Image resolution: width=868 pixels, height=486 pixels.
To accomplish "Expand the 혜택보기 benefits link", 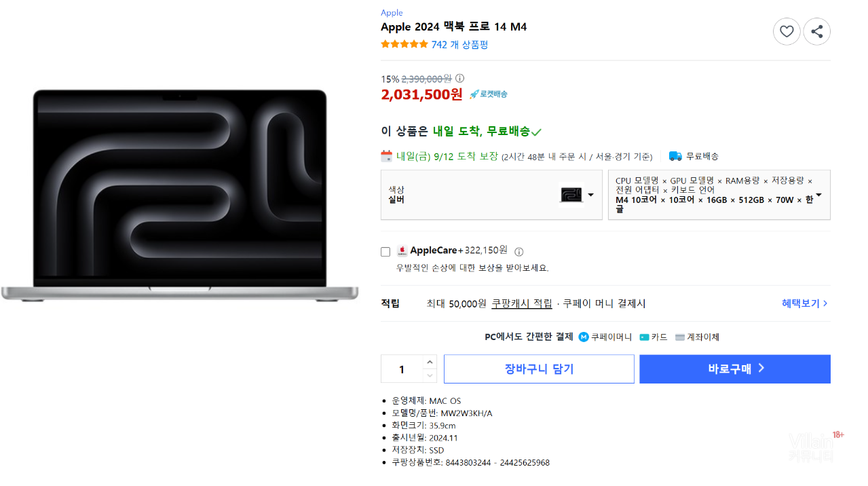I will tap(805, 303).
